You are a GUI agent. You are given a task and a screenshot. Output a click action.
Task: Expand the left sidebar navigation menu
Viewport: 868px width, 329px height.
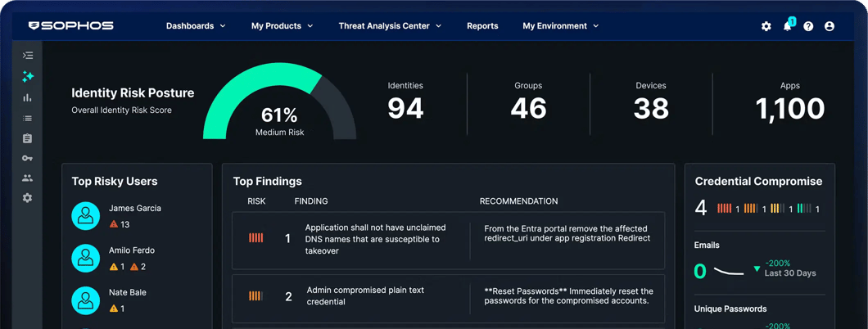(28, 56)
